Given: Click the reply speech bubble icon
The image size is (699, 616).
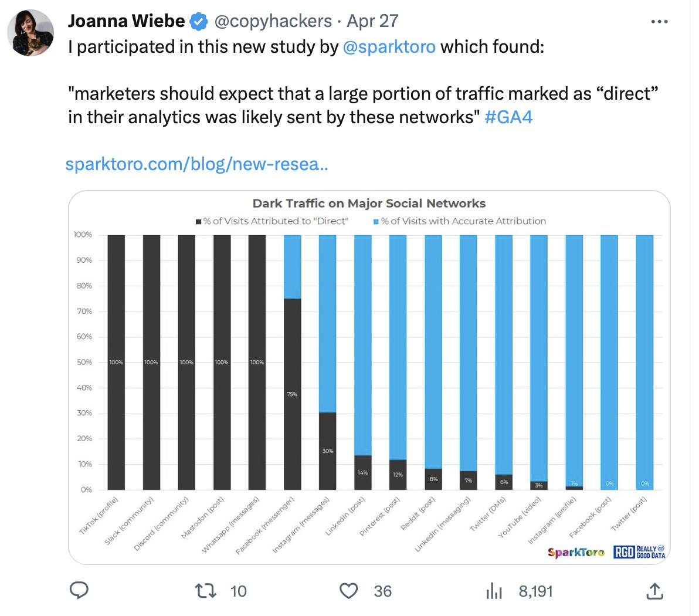Looking at the screenshot, I should (x=79, y=590).
